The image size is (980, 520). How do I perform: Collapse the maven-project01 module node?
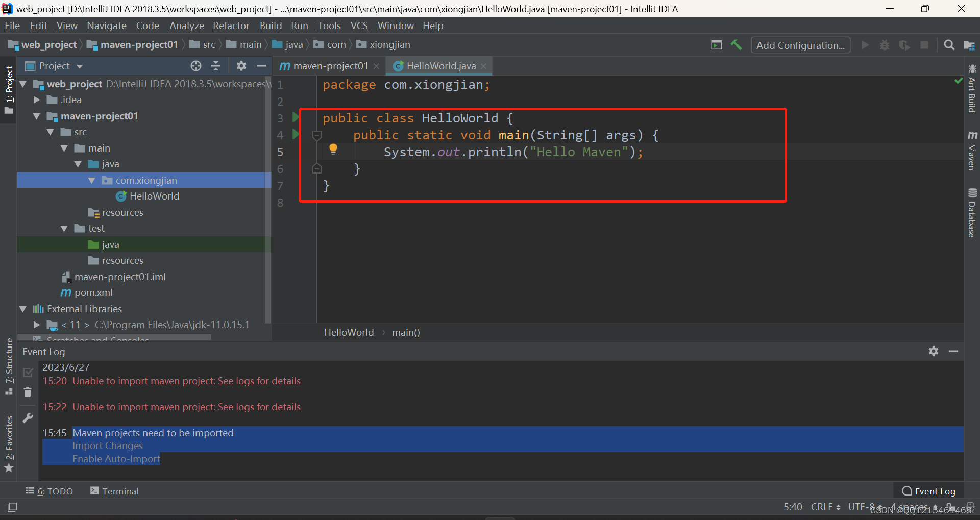click(x=37, y=116)
